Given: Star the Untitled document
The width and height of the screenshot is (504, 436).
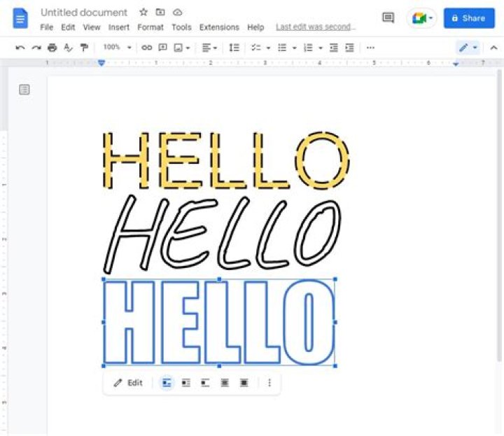Looking at the screenshot, I should coord(143,13).
